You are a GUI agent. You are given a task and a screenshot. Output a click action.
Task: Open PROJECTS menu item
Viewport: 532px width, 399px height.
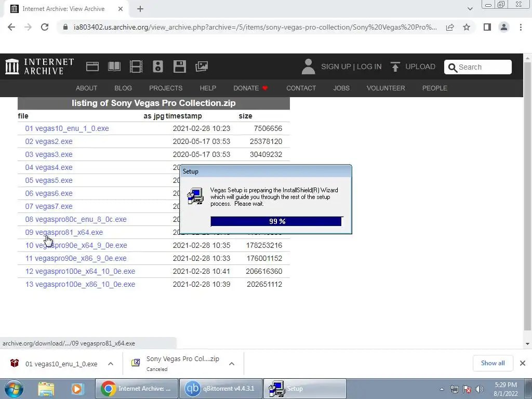click(166, 88)
